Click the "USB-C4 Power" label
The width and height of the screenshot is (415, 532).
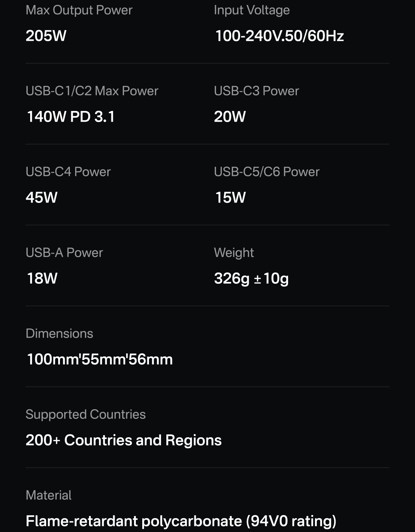tap(68, 172)
